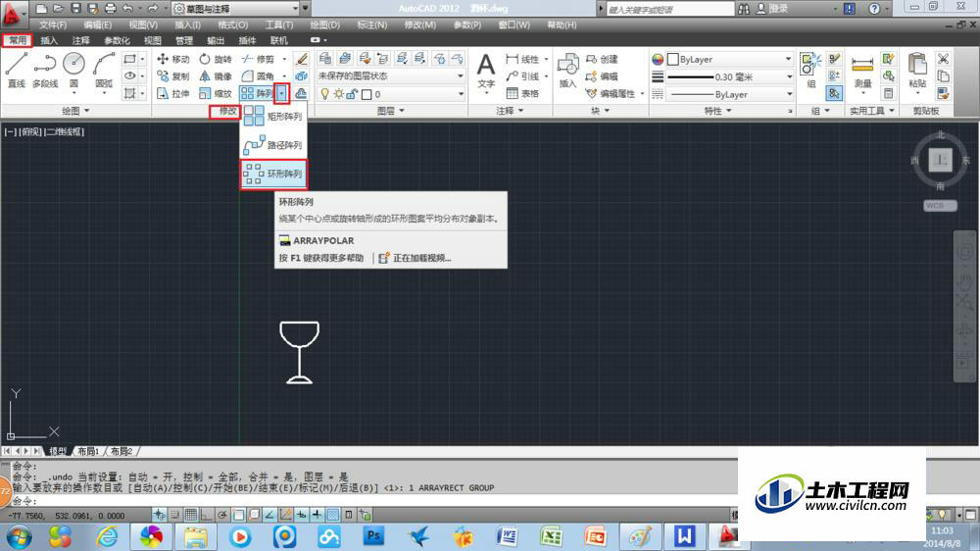Toggle group selection highlighted button

834,93
